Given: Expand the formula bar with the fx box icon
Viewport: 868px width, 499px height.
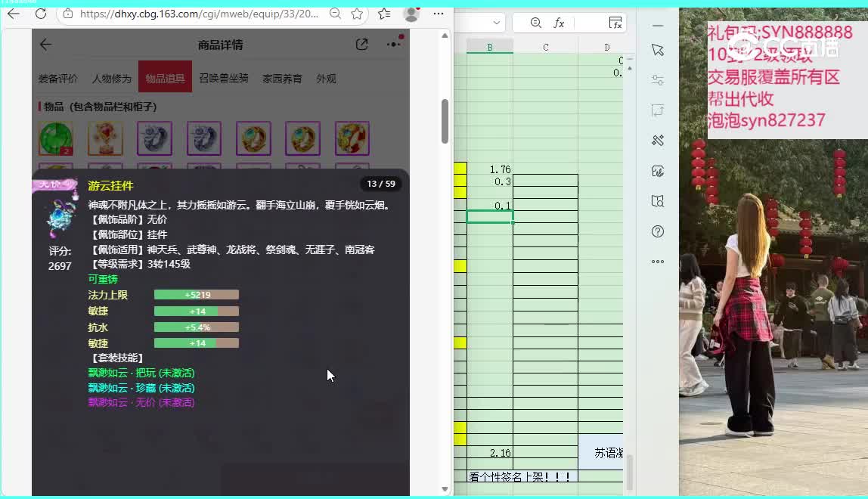Looking at the screenshot, I should [x=615, y=23].
